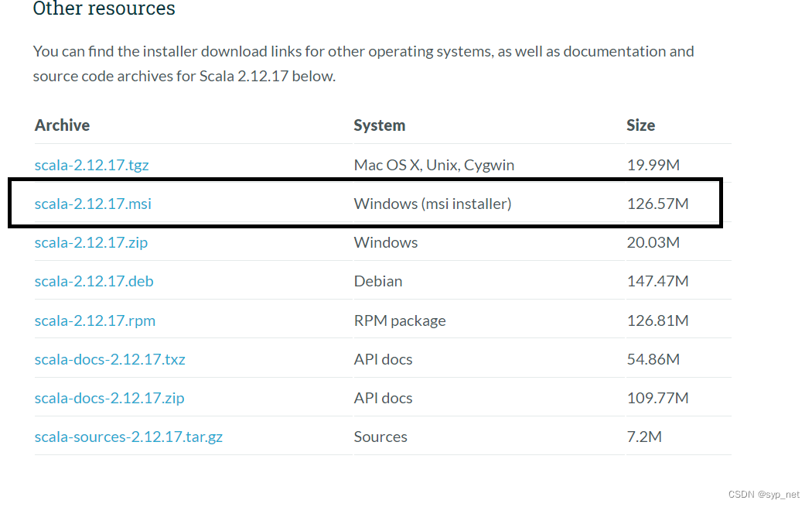Viewport: 812px width, 507px height.
Task: Click the "RPM package" system cell
Action: coord(400,320)
